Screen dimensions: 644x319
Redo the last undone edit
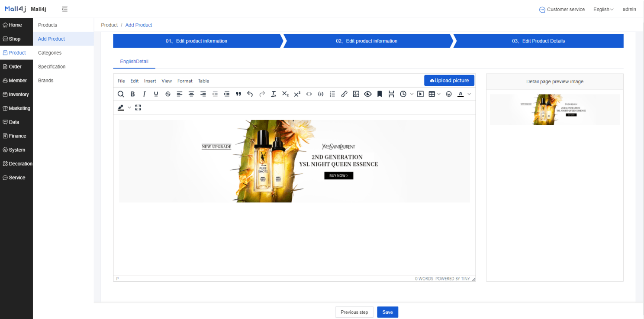coord(262,94)
